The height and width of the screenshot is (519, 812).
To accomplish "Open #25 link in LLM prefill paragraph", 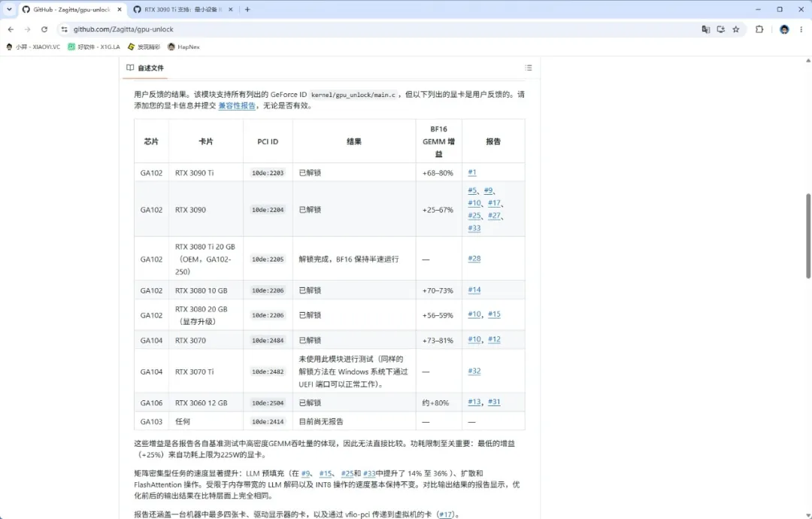I will tap(347, 473).
